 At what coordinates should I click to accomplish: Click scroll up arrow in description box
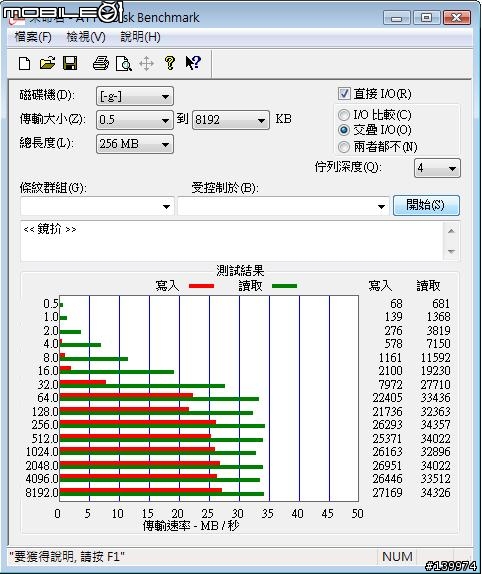pos(451,231)
